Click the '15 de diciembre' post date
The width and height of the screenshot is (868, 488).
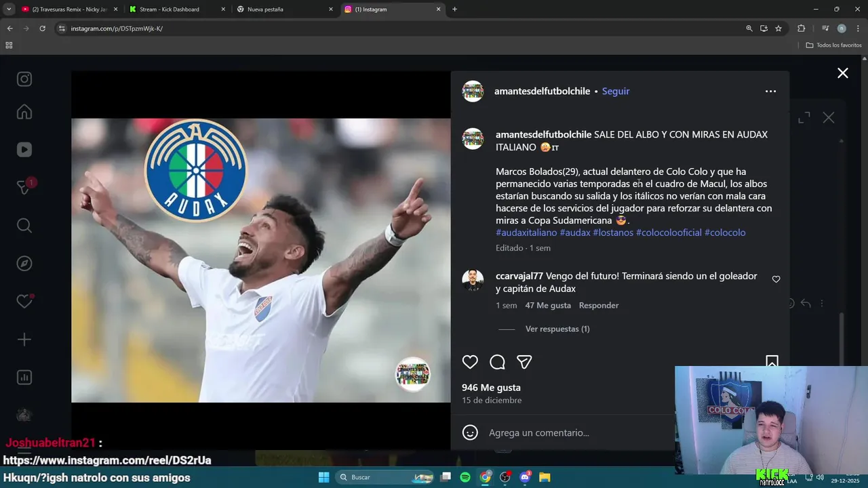point(492,401)
